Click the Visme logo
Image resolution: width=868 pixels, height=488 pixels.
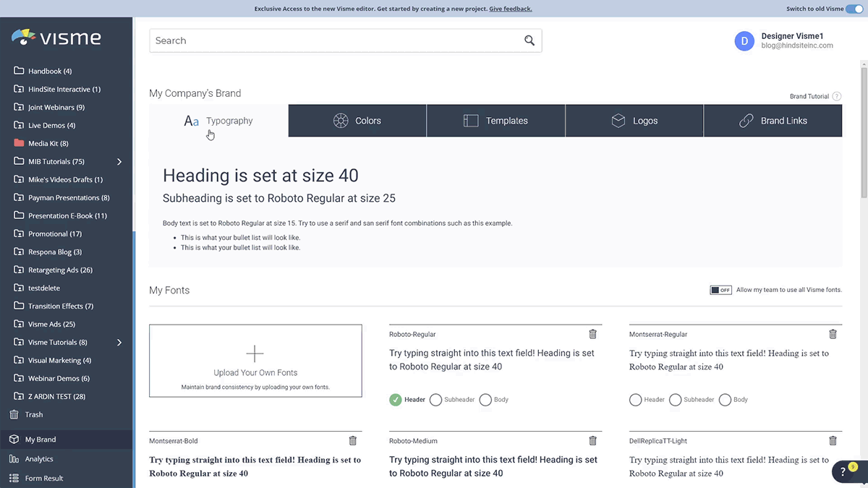coord(56,37)
